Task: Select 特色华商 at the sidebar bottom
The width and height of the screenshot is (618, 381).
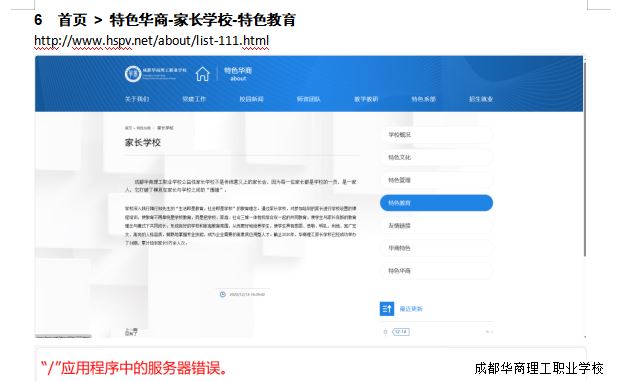Action: click(x=436, y=271)
